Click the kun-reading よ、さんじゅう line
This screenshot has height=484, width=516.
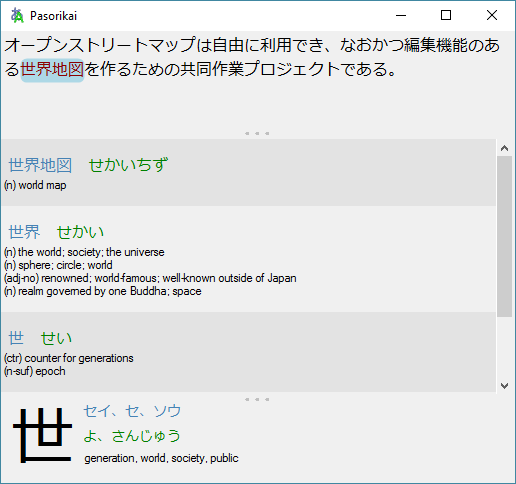[132, 436]
